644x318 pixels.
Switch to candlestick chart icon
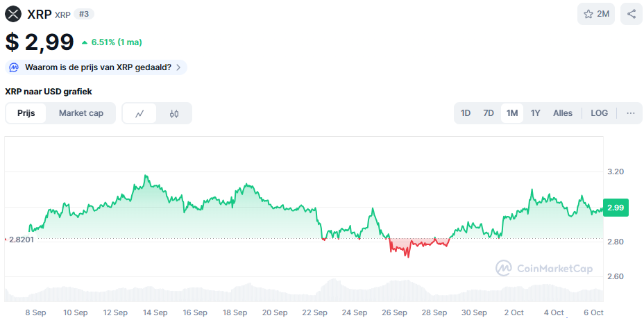(174, 113)
